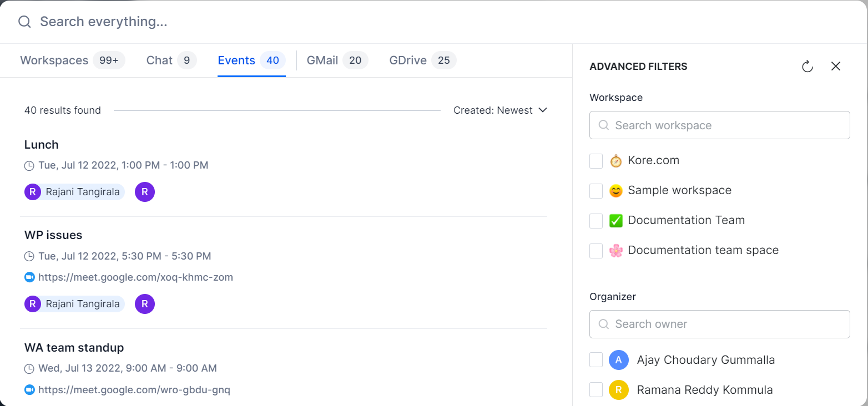Image resolution: width=868 pixels, height=406 pixels.
Task: Close the Advanced Filters panel
Action: (835, 67)
